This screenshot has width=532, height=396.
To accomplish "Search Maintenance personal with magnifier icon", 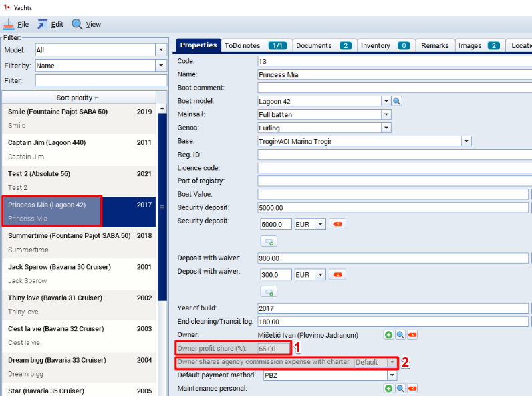I will click(x=400, y=388).
